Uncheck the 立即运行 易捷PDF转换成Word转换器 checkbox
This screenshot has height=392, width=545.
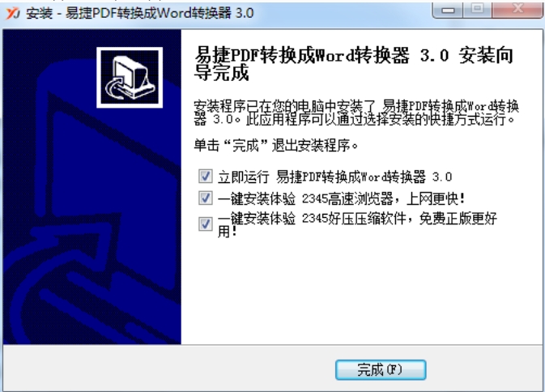206,177
